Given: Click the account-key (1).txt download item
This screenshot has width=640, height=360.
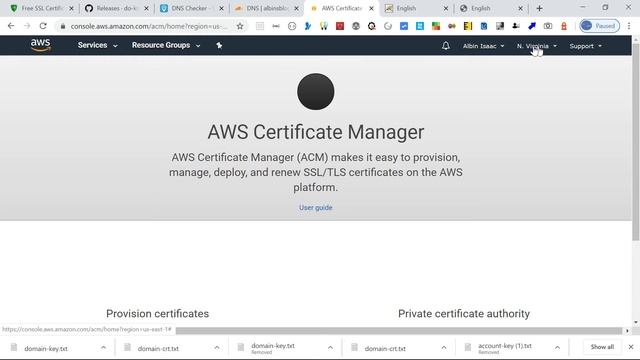Looking at the screenshot, I should tap(504, 348).
